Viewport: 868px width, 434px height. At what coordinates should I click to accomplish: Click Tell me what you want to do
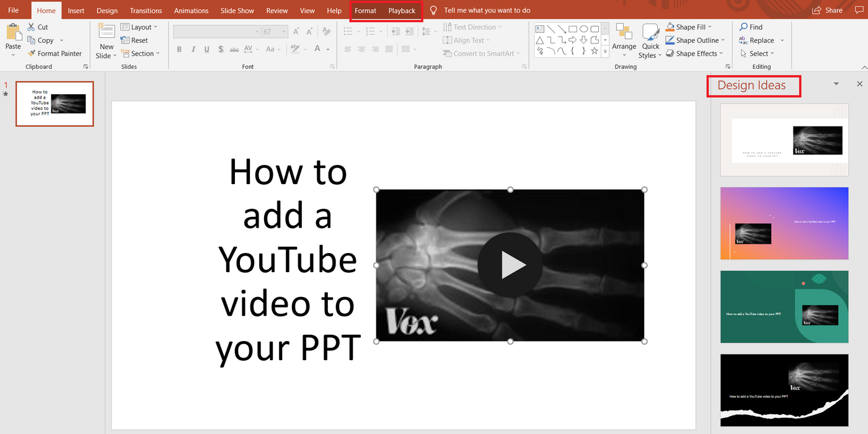[487, 11]
